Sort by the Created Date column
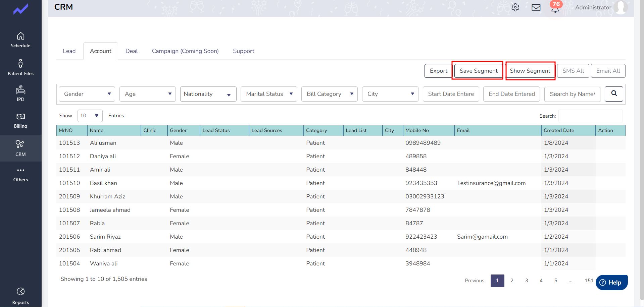The image size is (644, 307). [x=568, y=130]
